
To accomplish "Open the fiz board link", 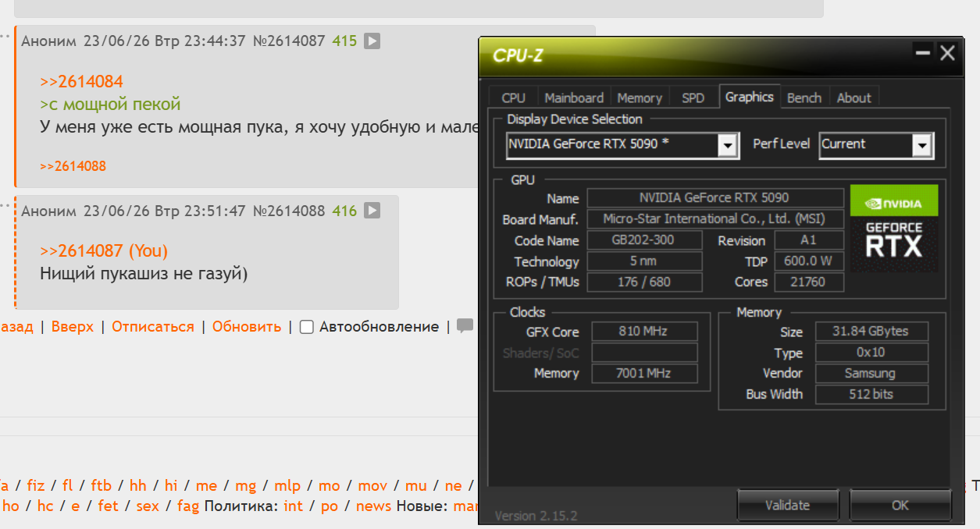I will pyautogui.click(x=36, y=486).
